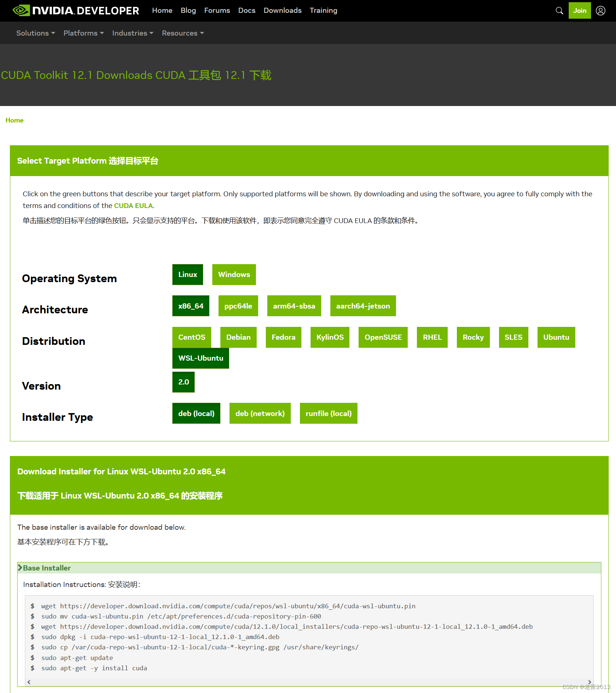Click the NVIDIA Developer logo

tap(76, 10)
